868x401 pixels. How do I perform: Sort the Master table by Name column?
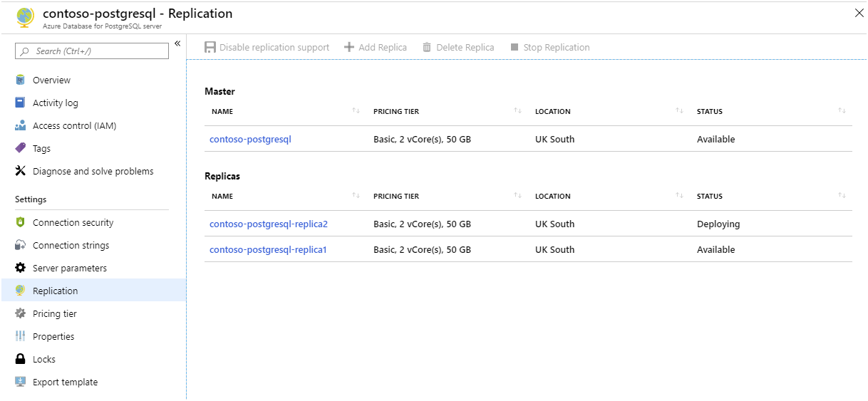tap(356, 111)
